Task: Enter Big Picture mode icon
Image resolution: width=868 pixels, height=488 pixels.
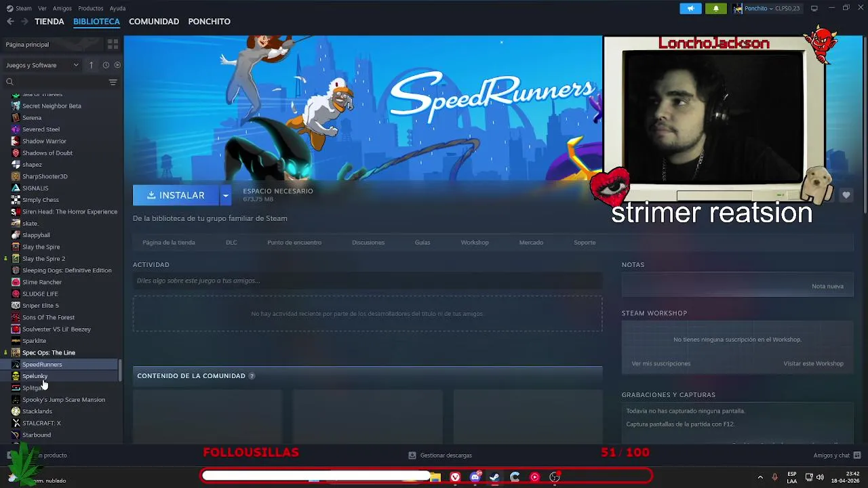Action: point(814,8)
